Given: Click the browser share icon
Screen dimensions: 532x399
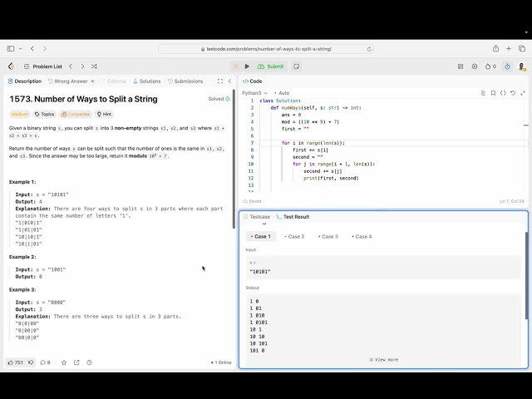Looking at the screenshot, I should pyautogui.click(x=496, y=49).
